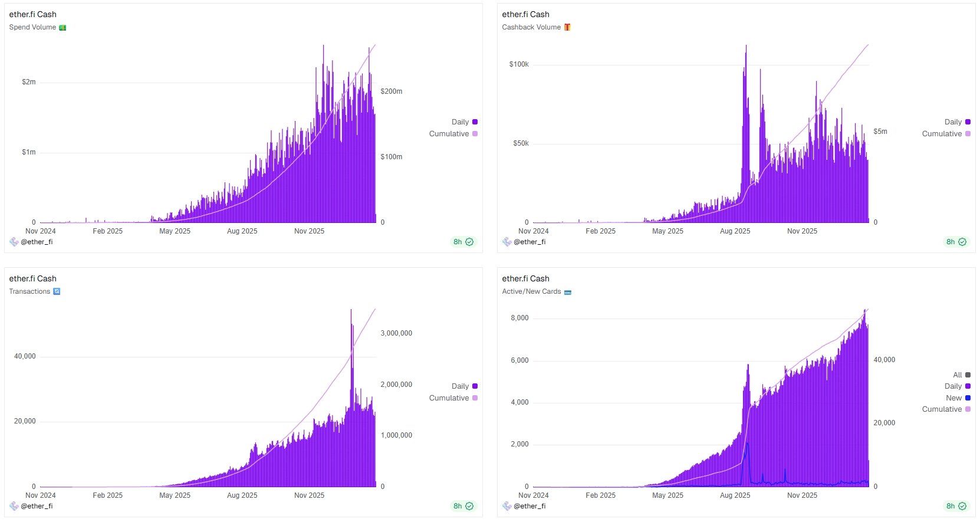
Task: Click the ether_fi avatar icon under Active/New Cards
Action: [507, 506]
